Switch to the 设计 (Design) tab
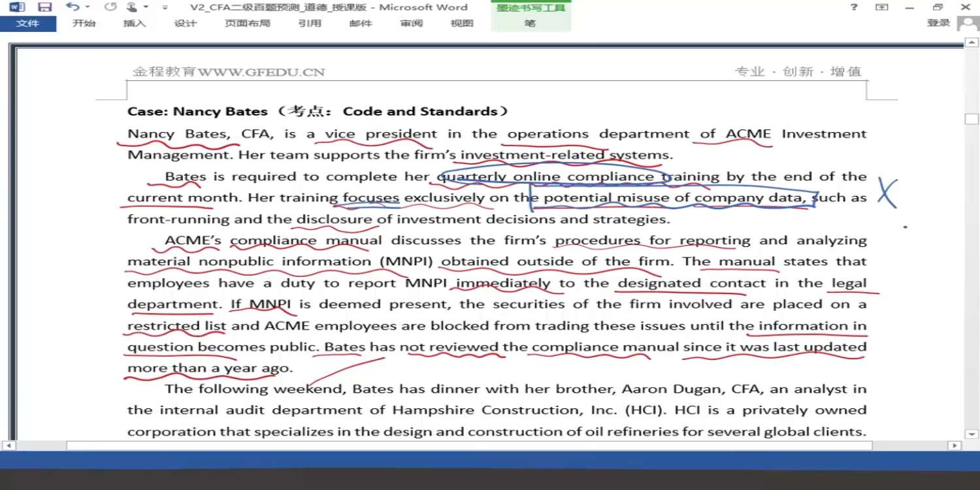This screenshot has width=980, height=490. [186, 24]
